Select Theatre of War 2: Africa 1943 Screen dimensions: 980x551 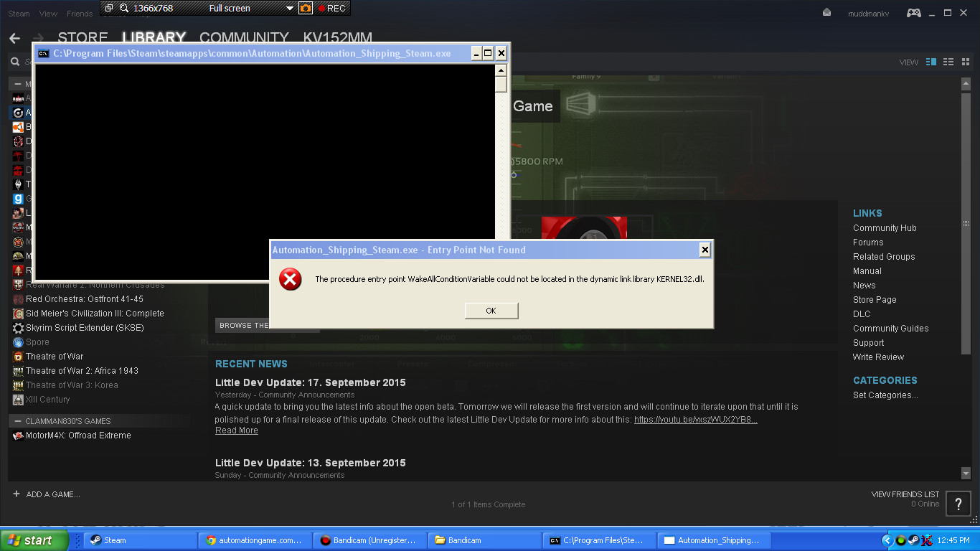(x=82, y=371)
